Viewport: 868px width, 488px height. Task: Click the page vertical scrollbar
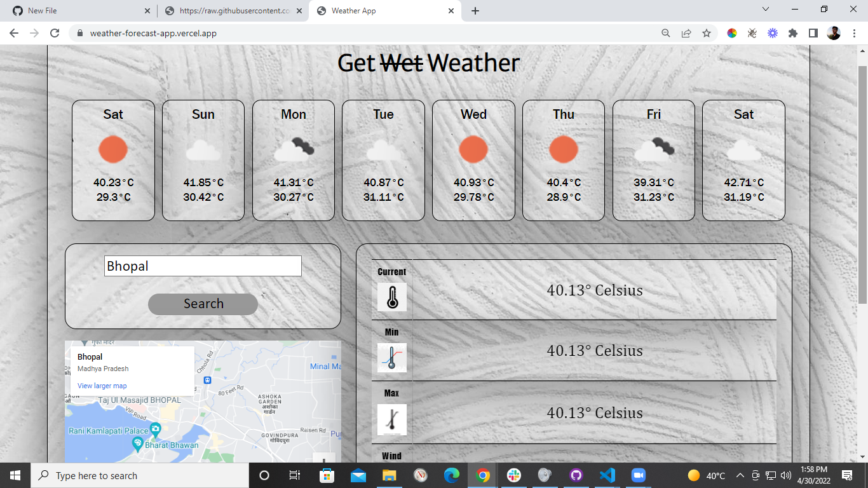pos(862,253)
